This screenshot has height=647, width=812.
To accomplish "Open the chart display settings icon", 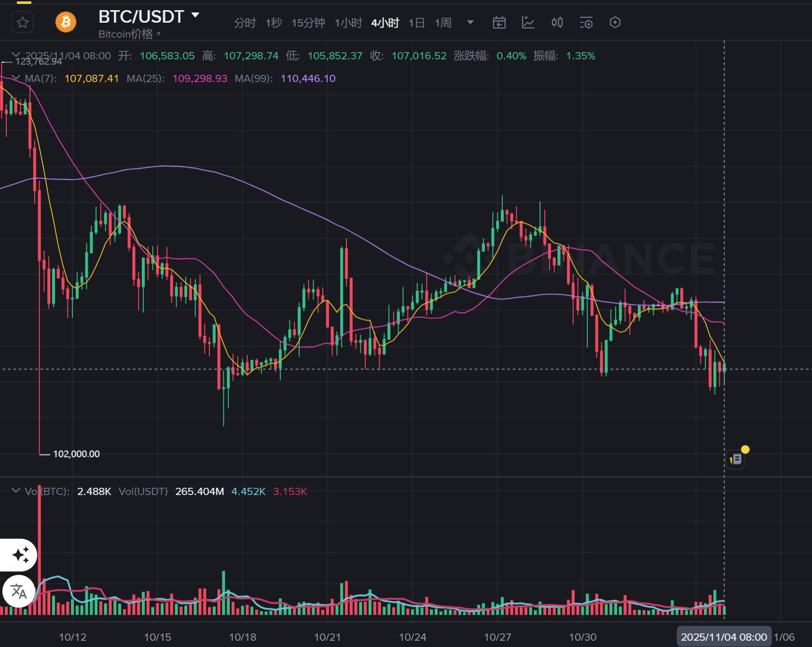I will click(x=586, y=22).
